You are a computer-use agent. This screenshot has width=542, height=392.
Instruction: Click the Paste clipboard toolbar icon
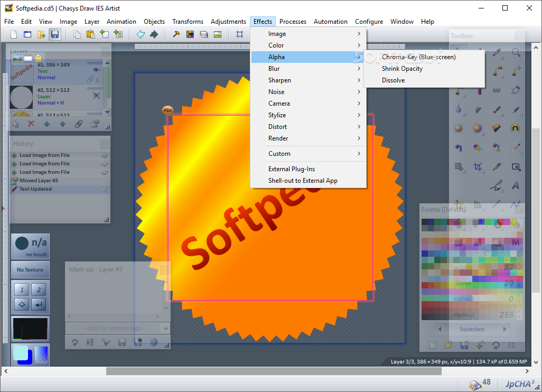90,34
